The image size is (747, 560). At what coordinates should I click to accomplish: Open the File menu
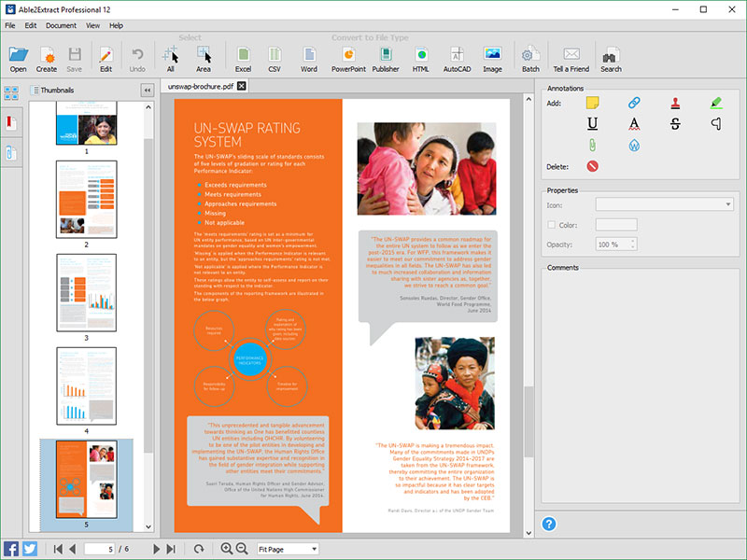pos(10,26)
